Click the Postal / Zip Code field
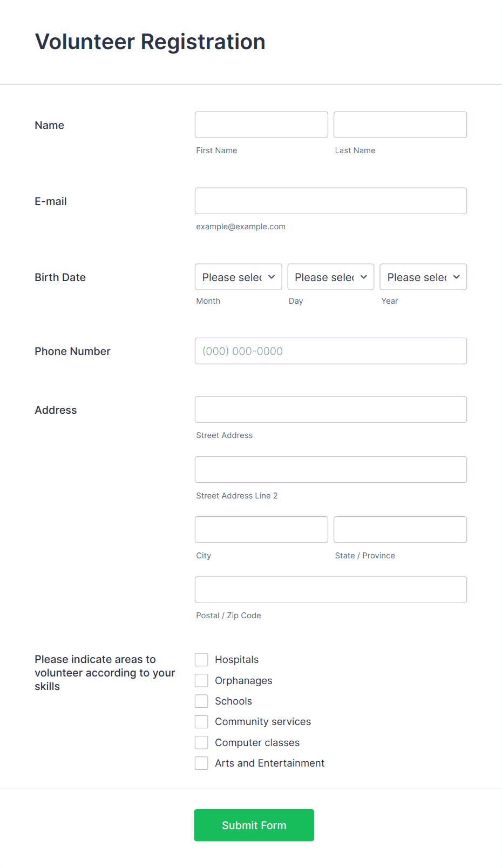 [x=330, y=590]
